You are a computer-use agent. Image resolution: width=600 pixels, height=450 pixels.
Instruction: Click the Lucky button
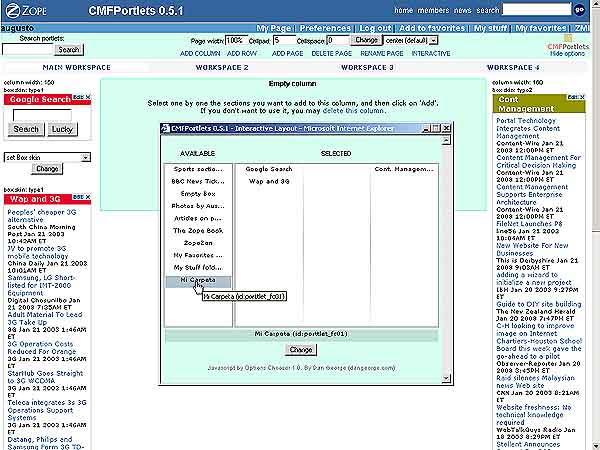point(62,129)
